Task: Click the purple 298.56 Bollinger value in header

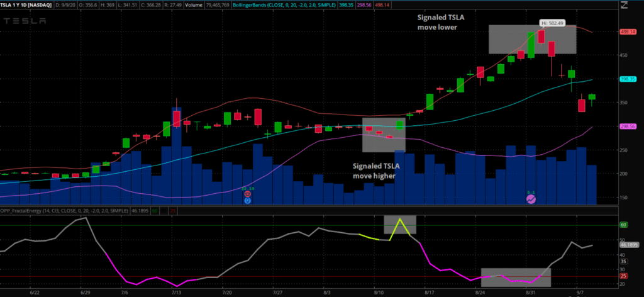Action: coord(364,5)
